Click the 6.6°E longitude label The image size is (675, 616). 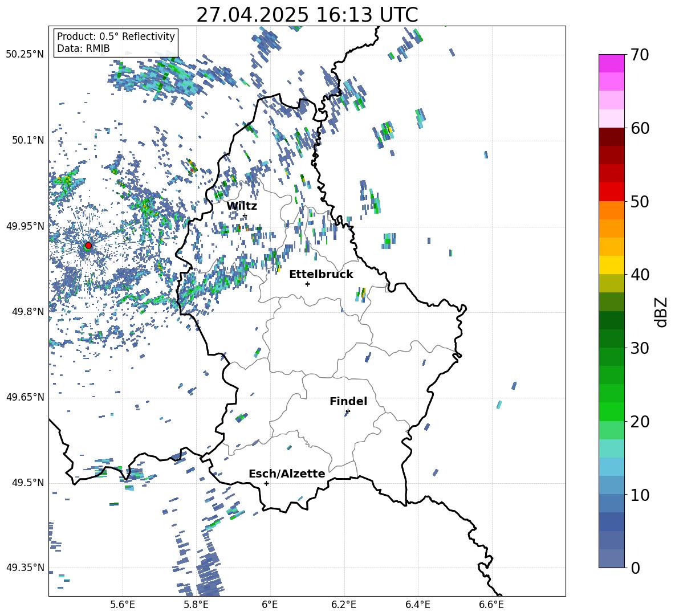click(x=491, y=605)
